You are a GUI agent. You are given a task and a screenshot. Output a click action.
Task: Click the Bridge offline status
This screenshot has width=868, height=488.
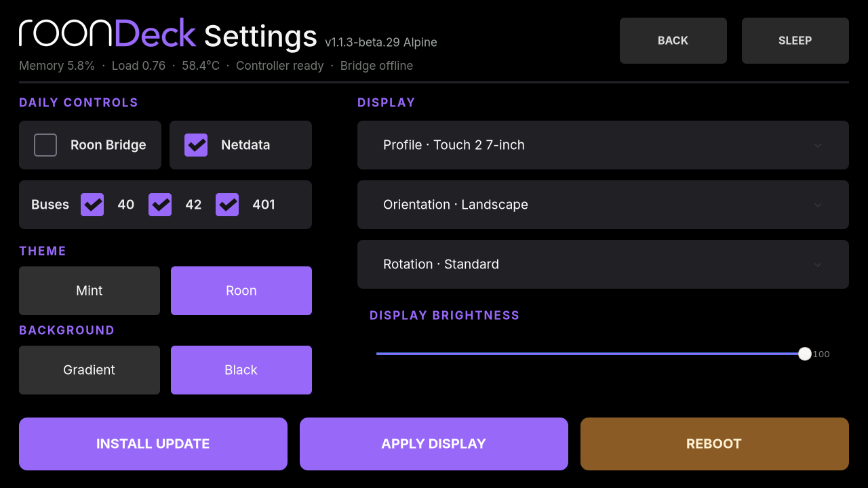click(x=376, y=66)
